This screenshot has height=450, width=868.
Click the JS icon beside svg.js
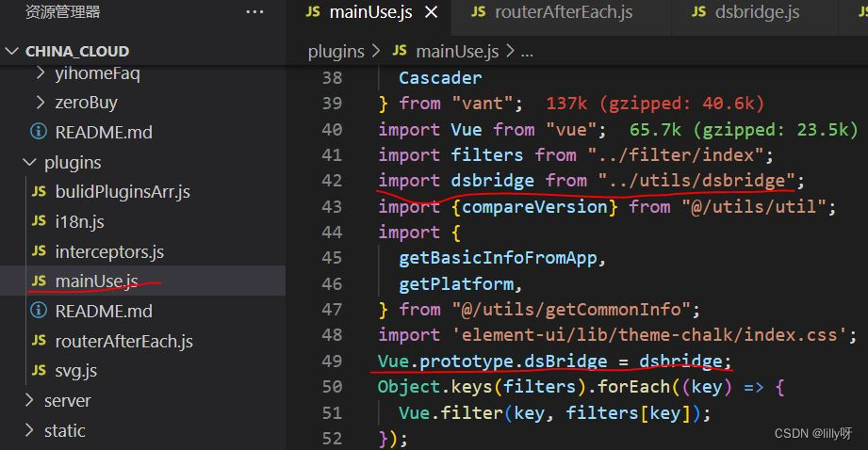click(x=39, y=370)
